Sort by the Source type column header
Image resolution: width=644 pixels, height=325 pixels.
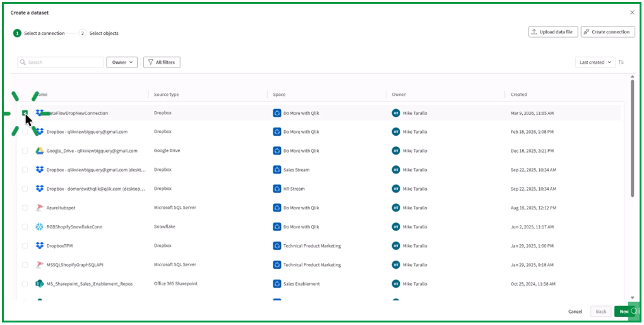point(167,95)
